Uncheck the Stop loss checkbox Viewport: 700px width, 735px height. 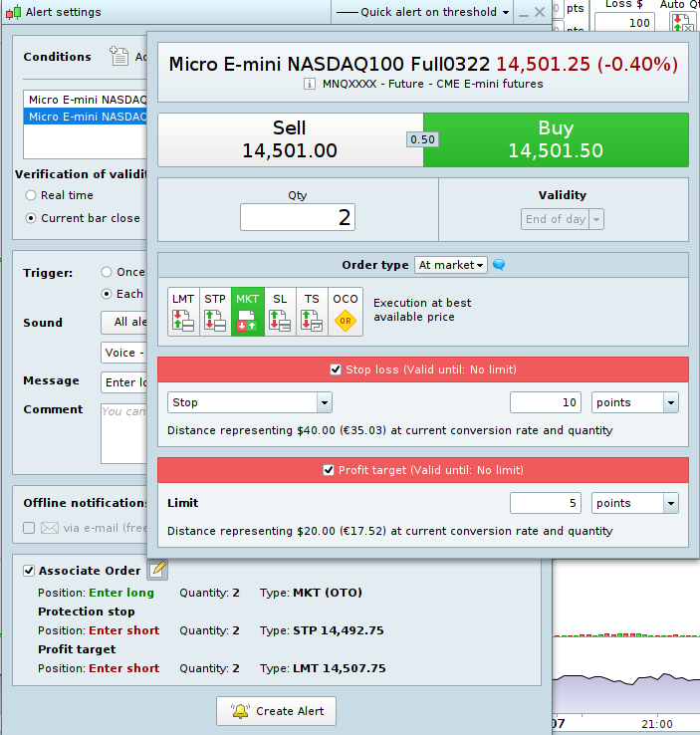[336, 369]
